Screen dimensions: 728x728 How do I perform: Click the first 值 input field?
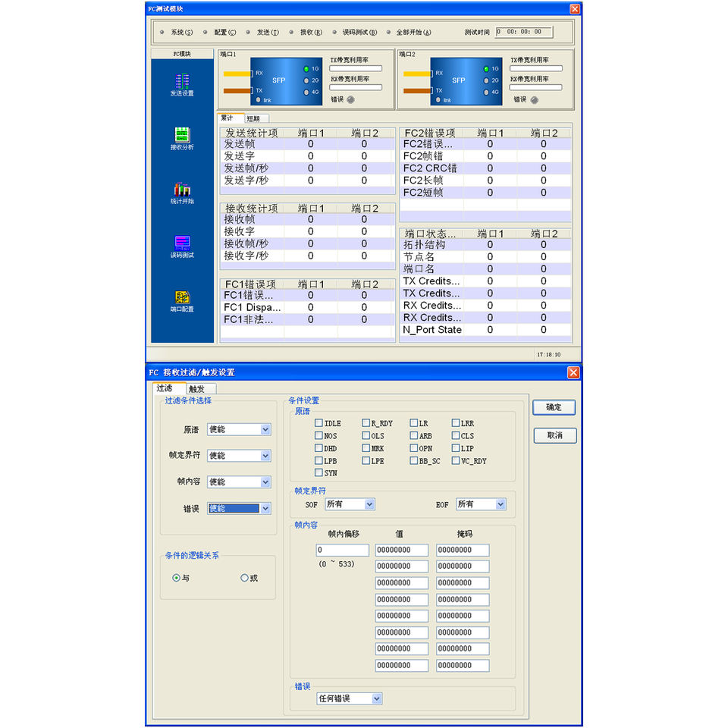(402, 550)
